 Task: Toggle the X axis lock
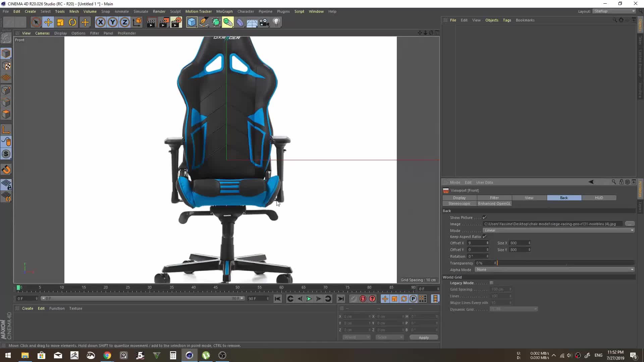coord(101,22)
